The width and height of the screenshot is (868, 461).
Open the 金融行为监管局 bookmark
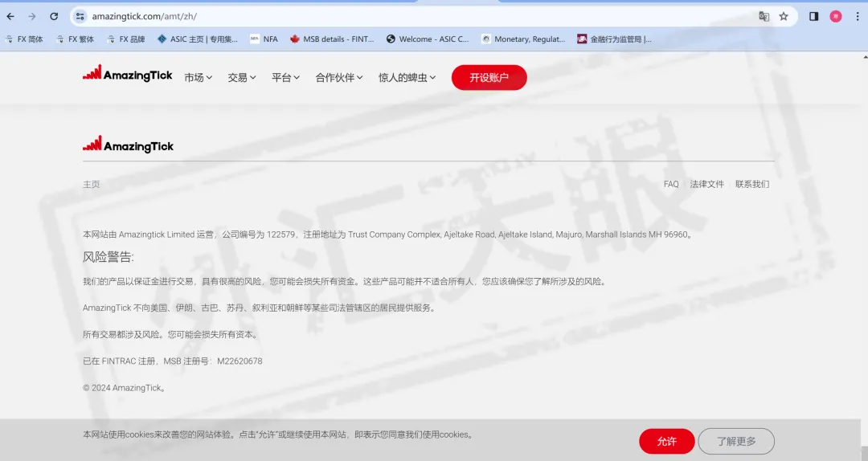[x=615, y=39]
